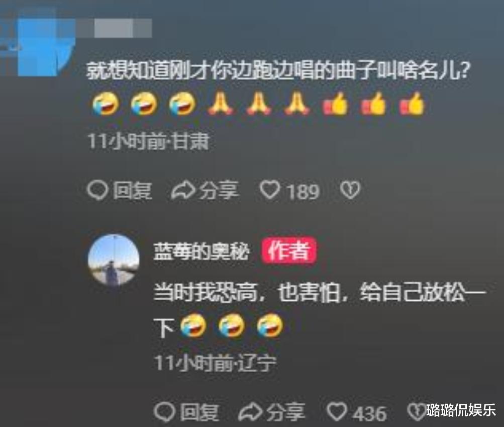Click share arrow under author's reply
Image resolution: width=504 pixels, height=427 pixels.
click(251, 412)
